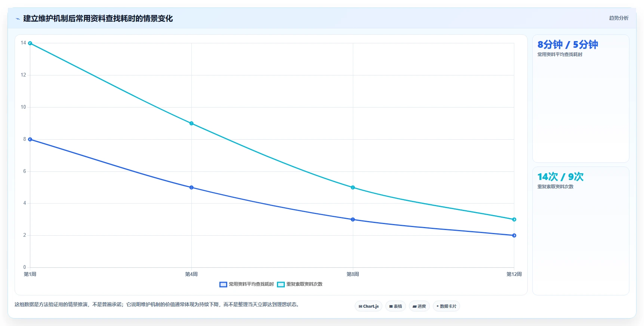Click the x-axis label 第4周

pos(191,274)
